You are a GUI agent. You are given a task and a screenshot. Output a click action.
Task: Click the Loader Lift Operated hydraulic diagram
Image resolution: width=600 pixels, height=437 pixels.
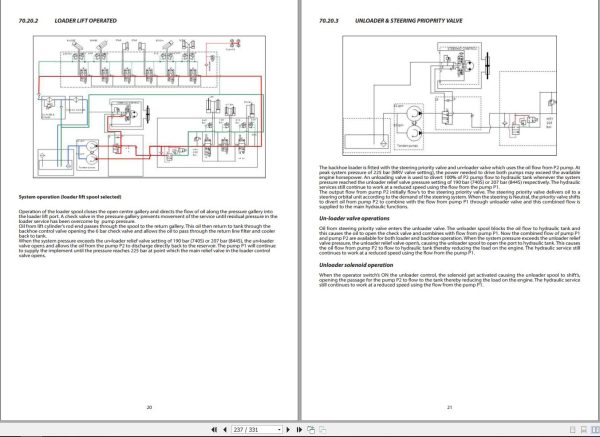149,107
